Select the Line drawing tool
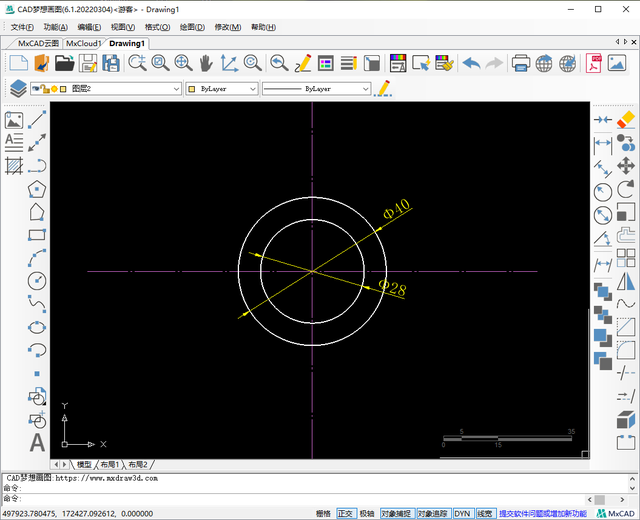640x520 pixels. coord(38,119)
